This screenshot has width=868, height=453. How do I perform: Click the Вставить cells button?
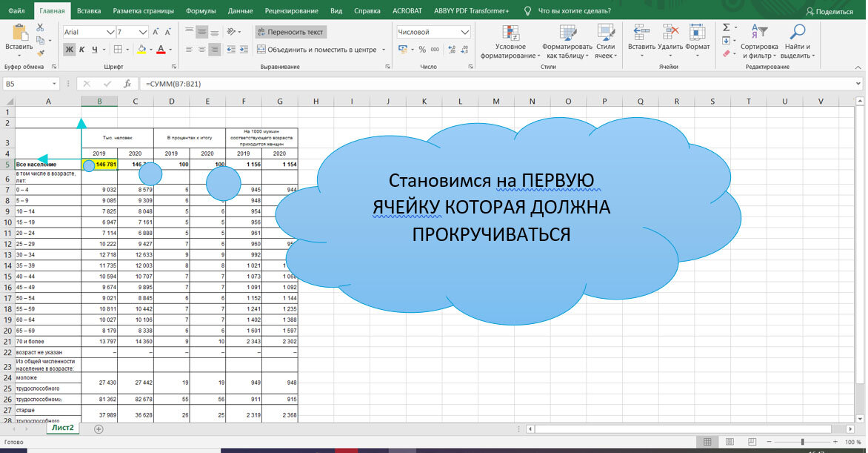[x=641, y=42]
